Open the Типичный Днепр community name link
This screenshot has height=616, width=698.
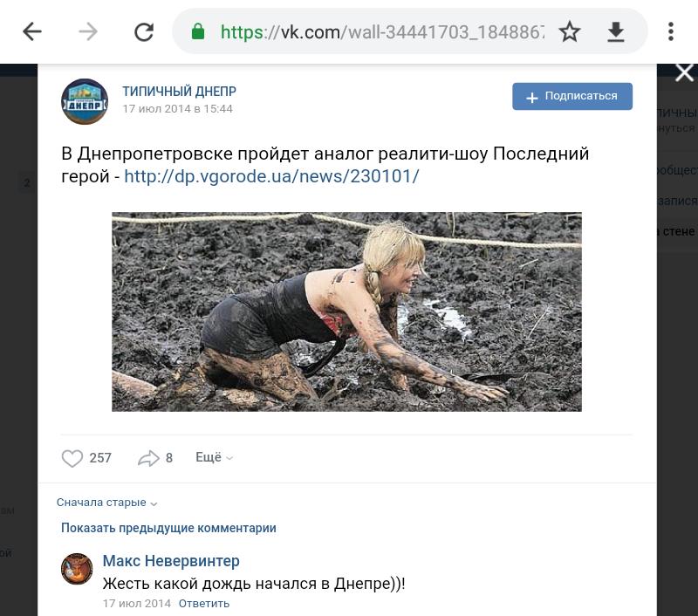tap(180, 92)
